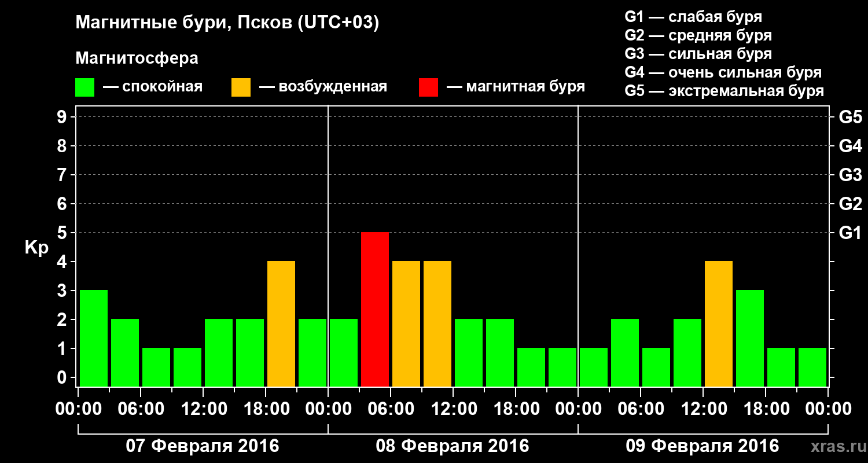Click the 'G5 — экстремальная буря' line

point(724,91)
